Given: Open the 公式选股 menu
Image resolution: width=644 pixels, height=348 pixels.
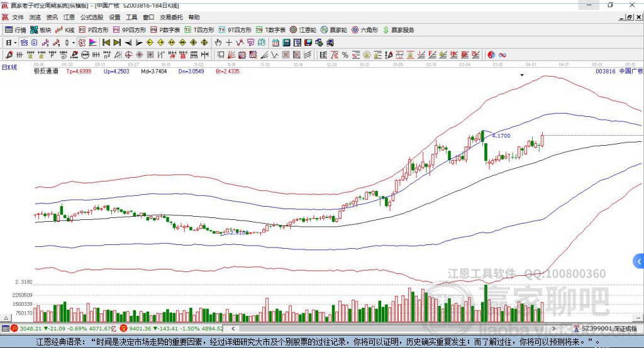Looking at the screenshot, I should (92, 17).
